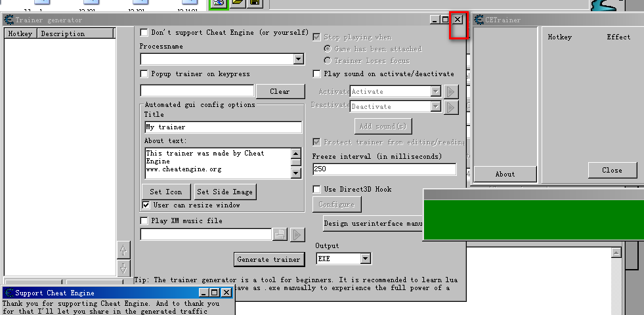Click the open process icon with green border
644x315 pixels.
coord(219,4)
